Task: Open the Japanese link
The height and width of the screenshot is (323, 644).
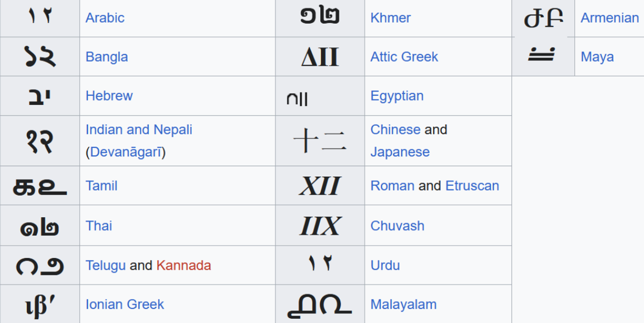Action: 400,152
